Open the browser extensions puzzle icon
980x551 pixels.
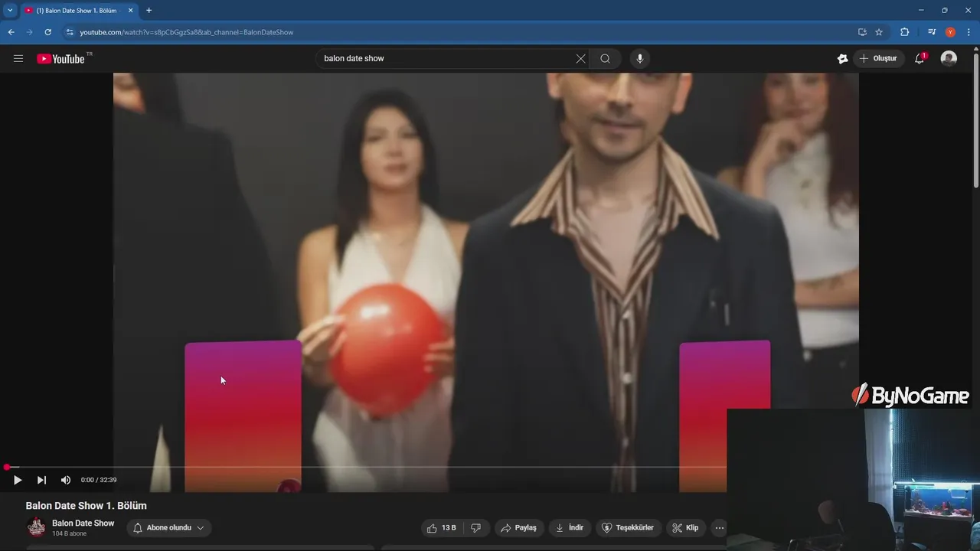click(904, 32)
